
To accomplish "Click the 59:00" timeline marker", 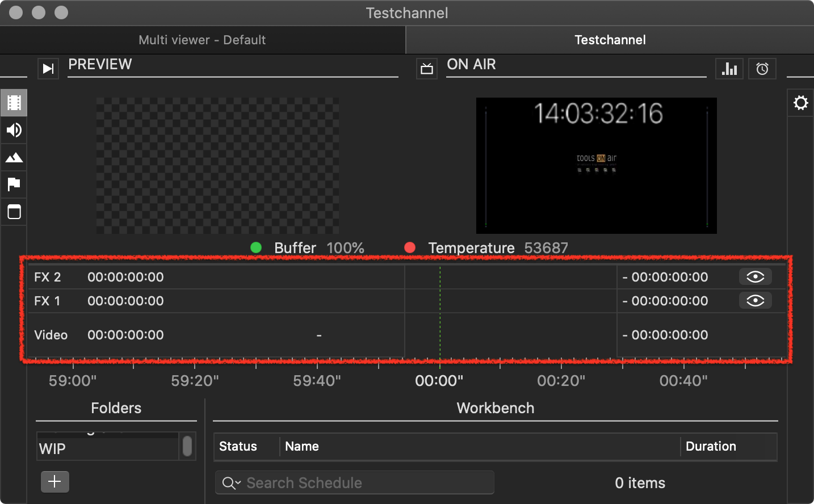I will click(x=73, y=380).
